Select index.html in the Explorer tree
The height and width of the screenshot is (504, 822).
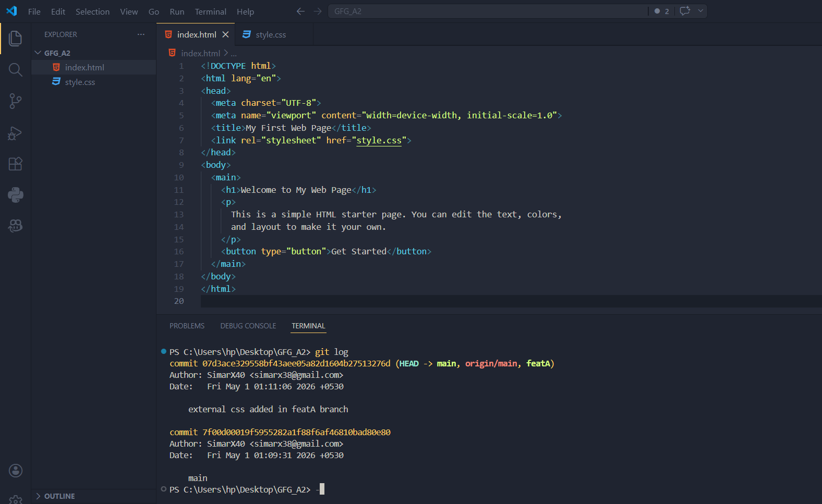pos(94,67)
